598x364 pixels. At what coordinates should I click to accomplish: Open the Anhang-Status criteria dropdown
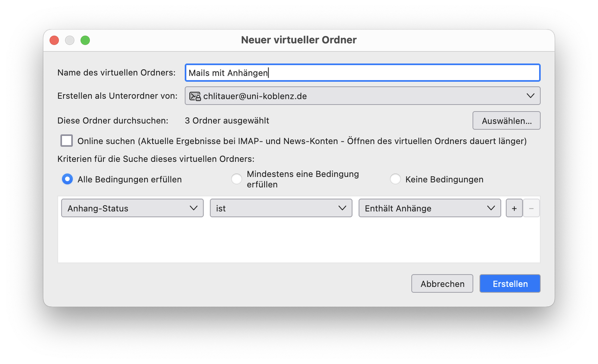click(132, 208)
